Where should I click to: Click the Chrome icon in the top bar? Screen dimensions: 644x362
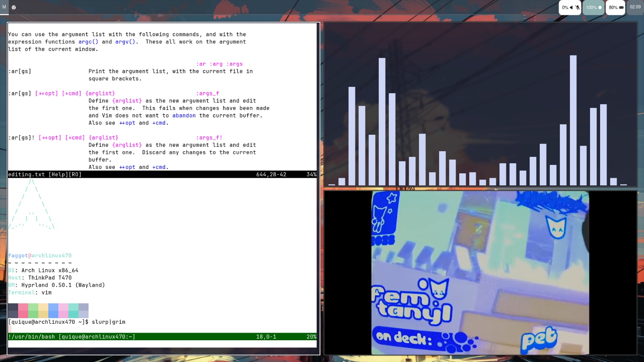point(14,7)
